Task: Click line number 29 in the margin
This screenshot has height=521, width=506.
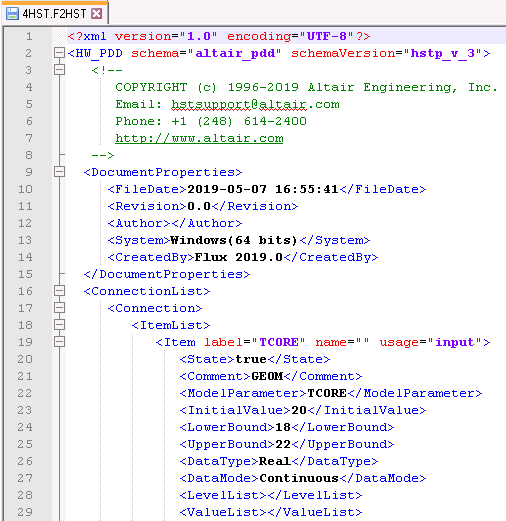Action: click(25, 512)
